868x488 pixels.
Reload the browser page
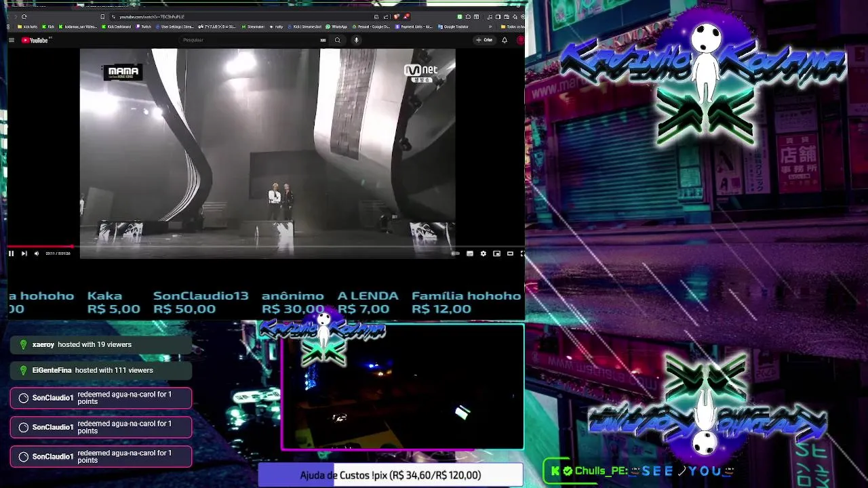(x=24, y=16)
